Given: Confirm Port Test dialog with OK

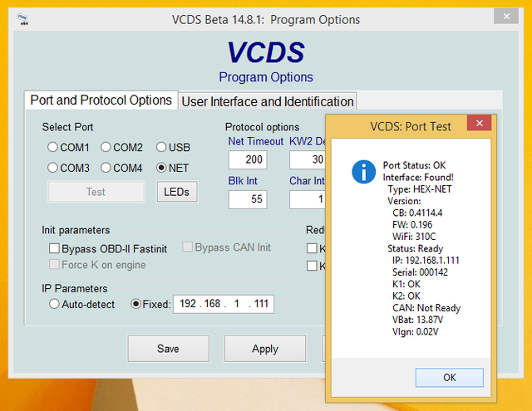Looking at the screenshot, I should [x=450, y=378].
